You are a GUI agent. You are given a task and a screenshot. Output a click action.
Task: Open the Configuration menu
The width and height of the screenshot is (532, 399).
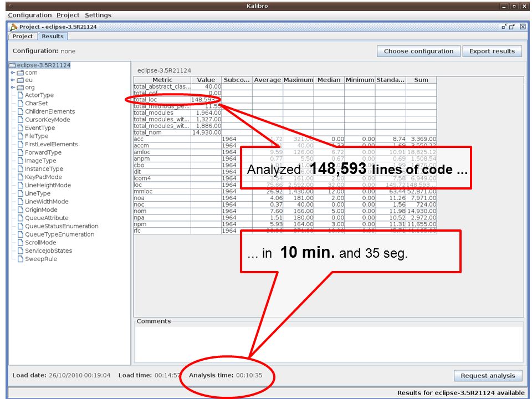coord(30,16)
